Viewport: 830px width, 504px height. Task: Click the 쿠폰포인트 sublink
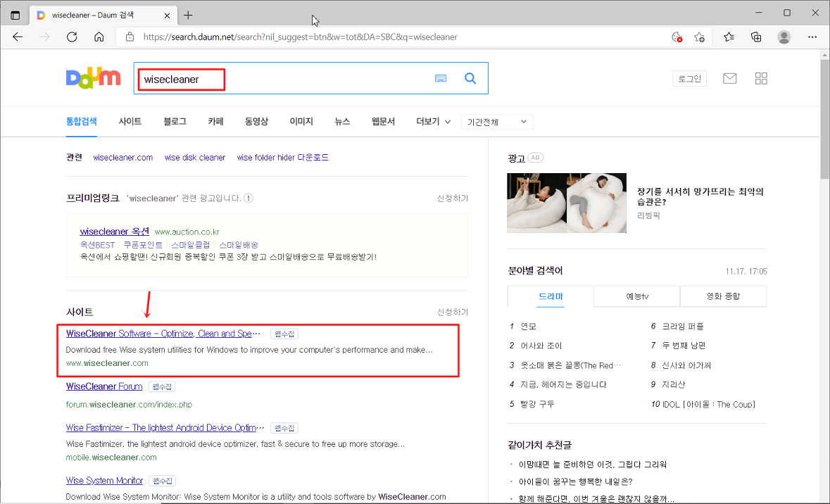[x=143, y=244]
